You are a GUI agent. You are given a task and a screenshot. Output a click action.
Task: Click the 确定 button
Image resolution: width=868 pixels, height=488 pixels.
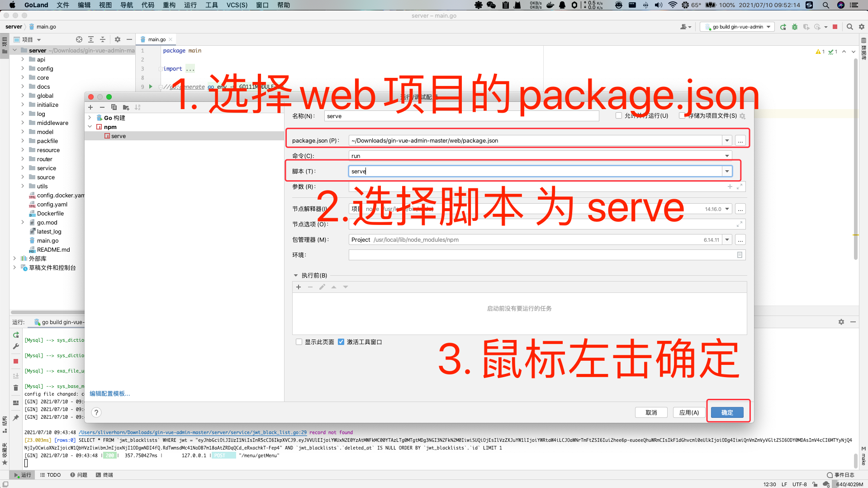click(727, 412)
